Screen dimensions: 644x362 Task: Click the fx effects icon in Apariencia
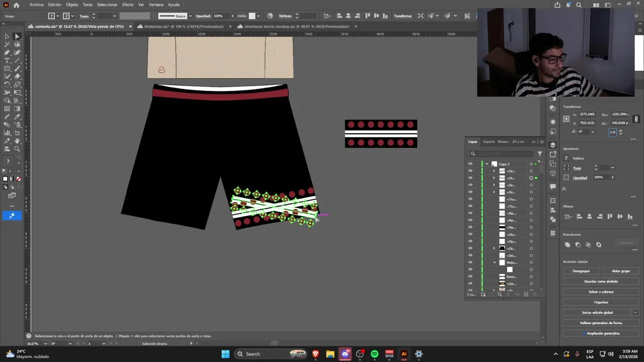[565, 189]
